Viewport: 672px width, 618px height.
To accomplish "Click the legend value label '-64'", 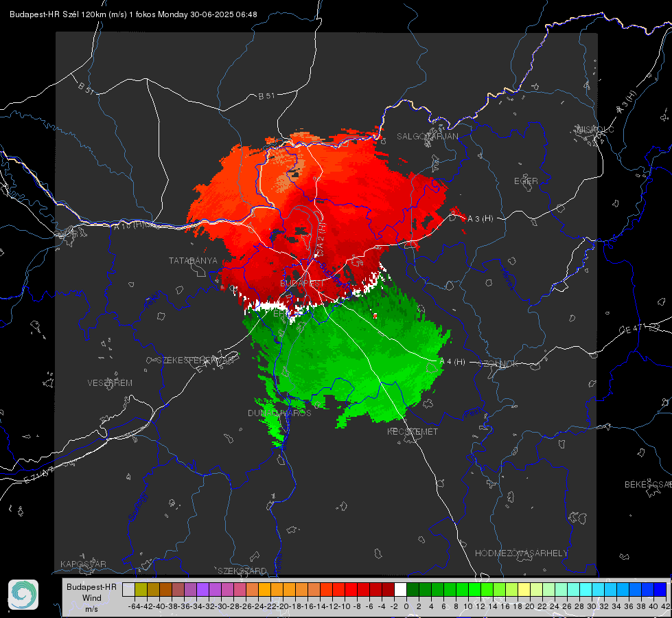I will 134,606.
